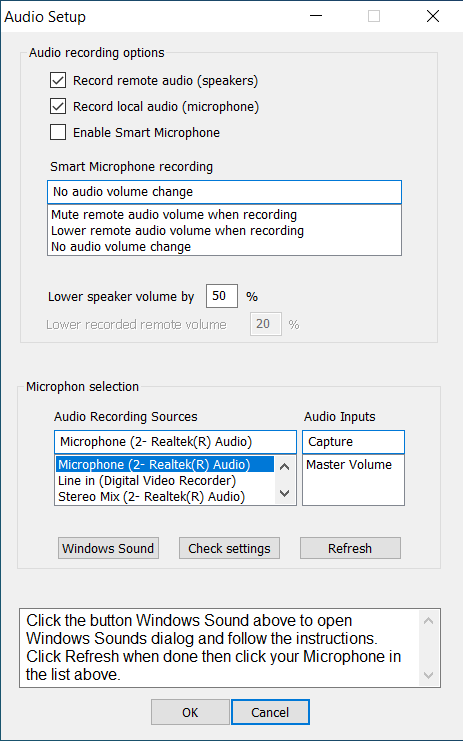The width and height of the screenshot is (463, 741).
Task: Select Mute remote audio volume when recording
Action: pyautogui.click(x=174, y=215)
